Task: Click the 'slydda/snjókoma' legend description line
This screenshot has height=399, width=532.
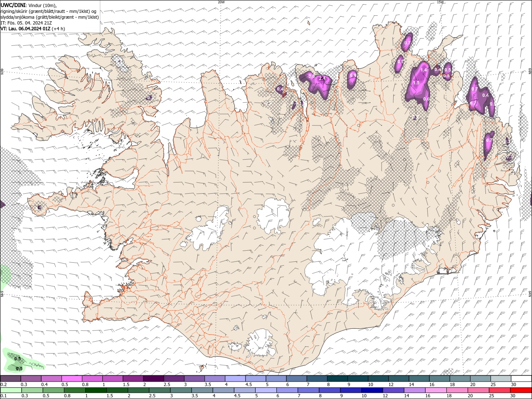Action: point(49,17)
